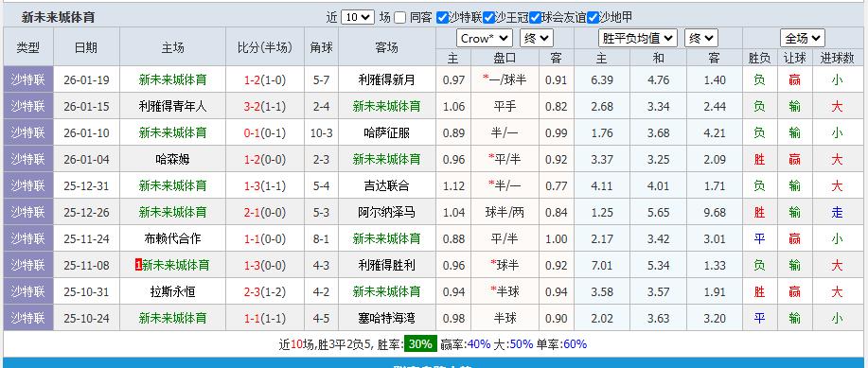Click the 平 result in the 布赖代合作 row
The height and width of the screenshot is (368, 868).
[759, 239]
